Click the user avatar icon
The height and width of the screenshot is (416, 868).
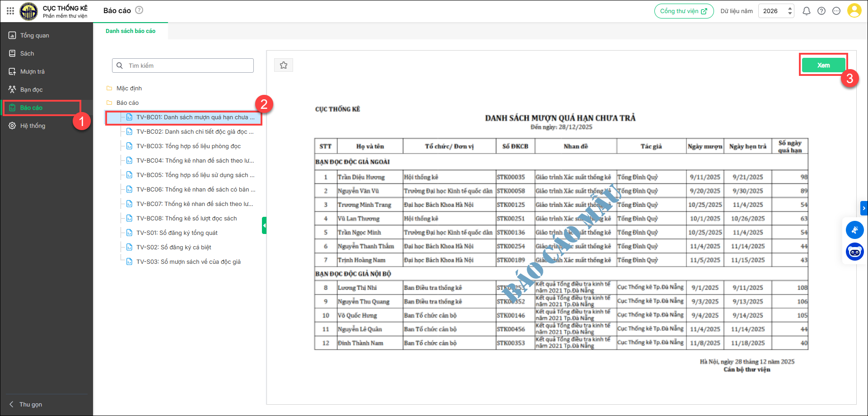(854, 11)
